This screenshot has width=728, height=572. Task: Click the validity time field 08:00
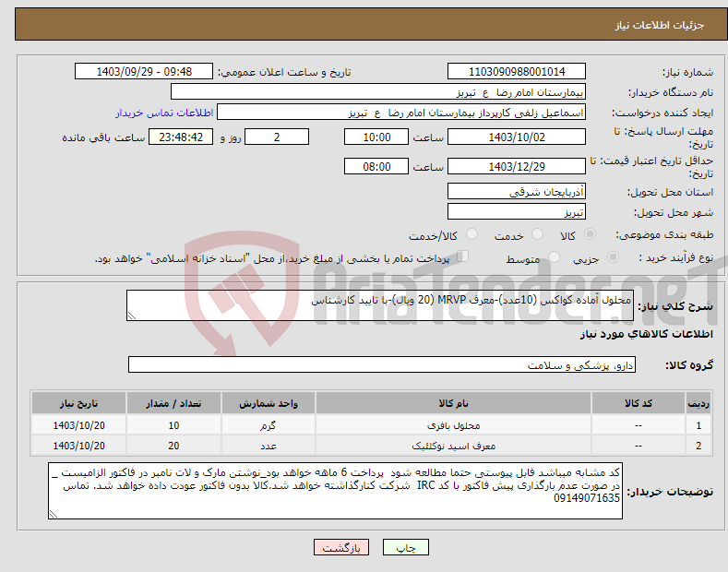coord(376,166)
